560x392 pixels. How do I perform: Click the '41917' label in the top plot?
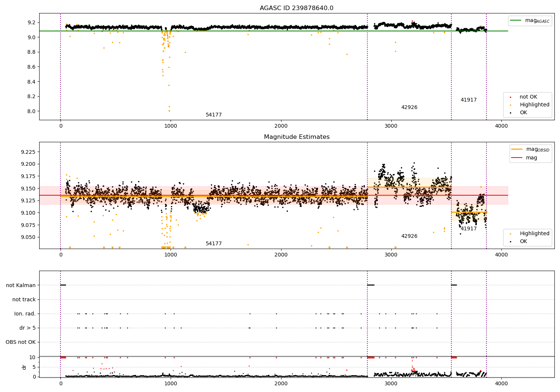tap(469, 100)
